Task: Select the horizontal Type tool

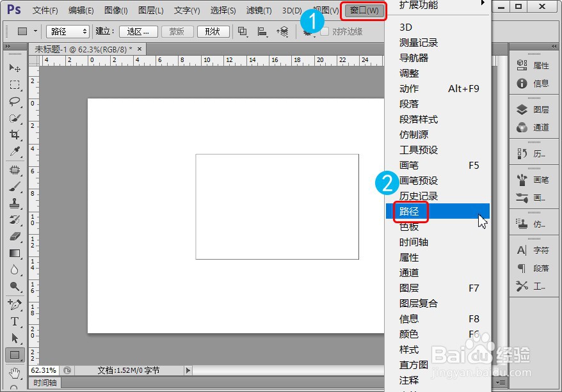Action: tap(14, 322)
